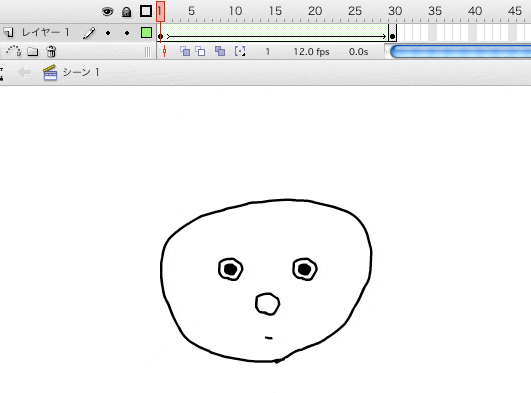
Task: Click the eye show/hide all layers icon
Action: (x=107, y=12)
